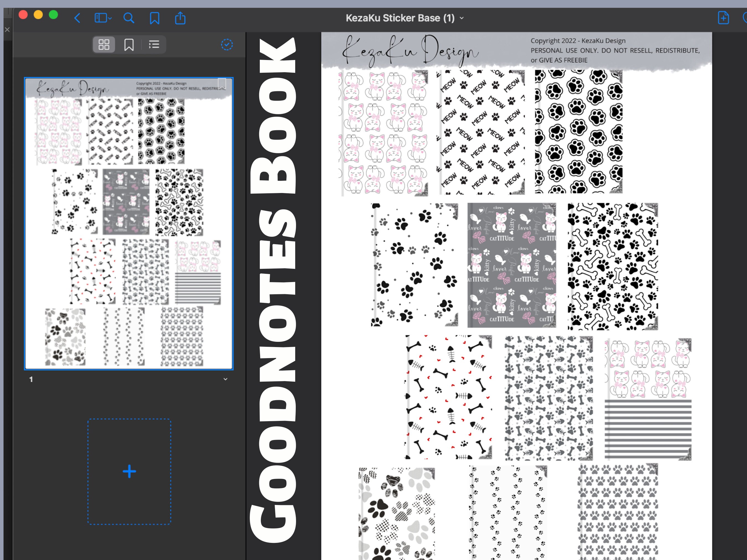747x560 pixels.
Task: Open the sidebar view options icon
Action: (101, 18)
